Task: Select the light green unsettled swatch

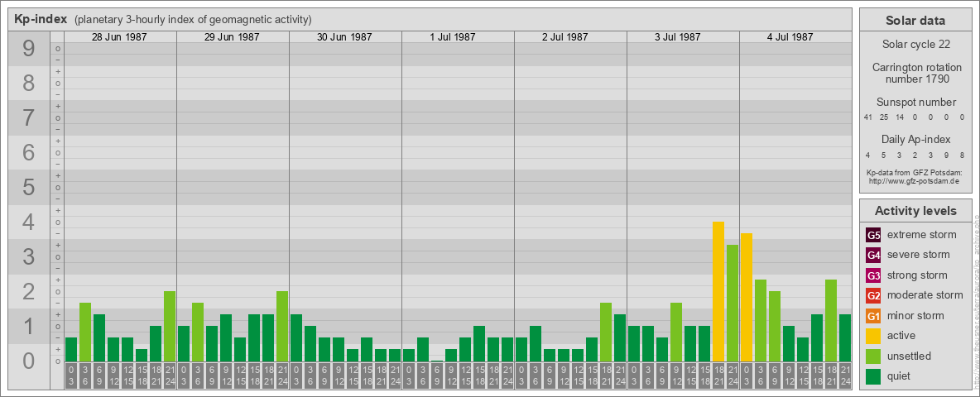Action: coord(873,356)
